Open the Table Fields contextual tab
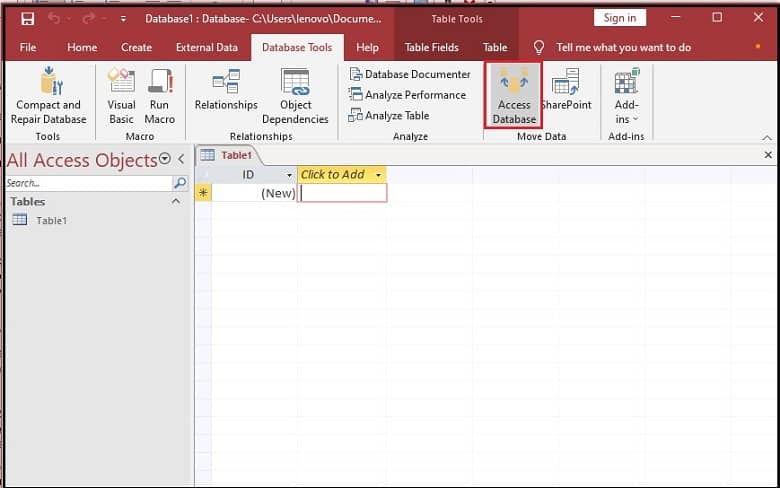 [431, 47]
